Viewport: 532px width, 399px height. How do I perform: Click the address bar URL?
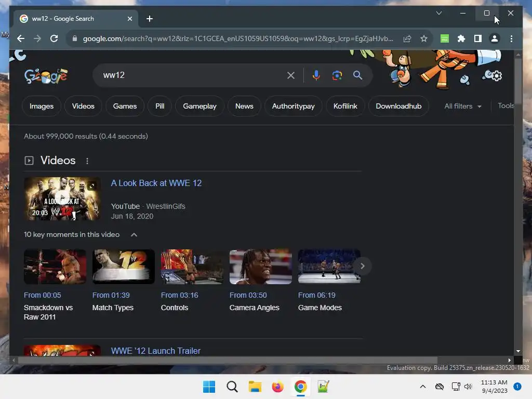pos(238,38)
